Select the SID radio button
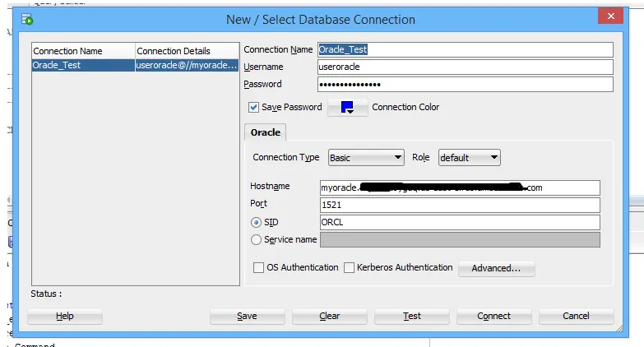The height and width of the screenshot is (347, 644). (x=256, y=223)
